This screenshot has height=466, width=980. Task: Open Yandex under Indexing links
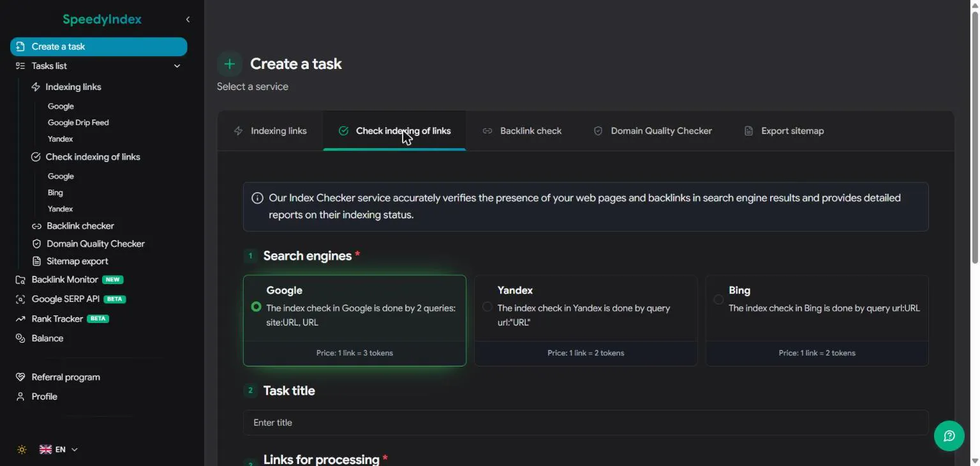(61, 139)
